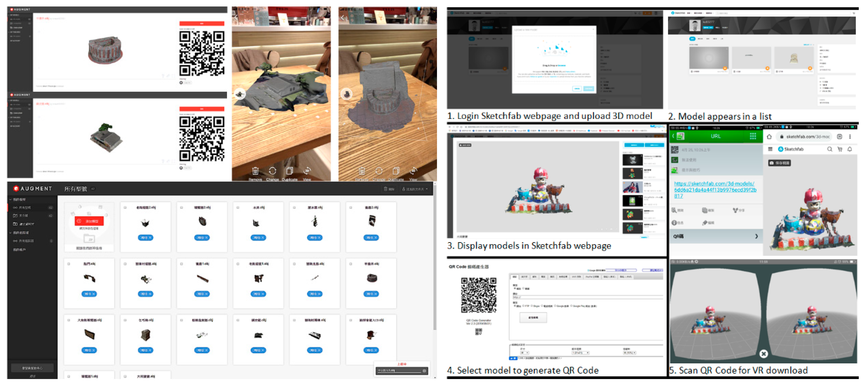
Task: Click red add model button
Action: point(89,221)
